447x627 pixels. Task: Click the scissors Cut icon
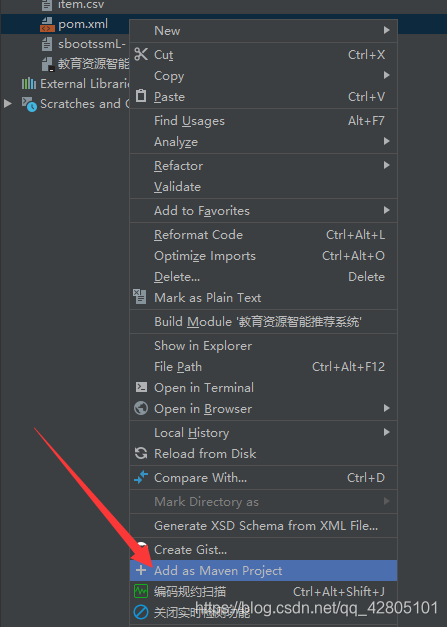[x=141, y=54]
